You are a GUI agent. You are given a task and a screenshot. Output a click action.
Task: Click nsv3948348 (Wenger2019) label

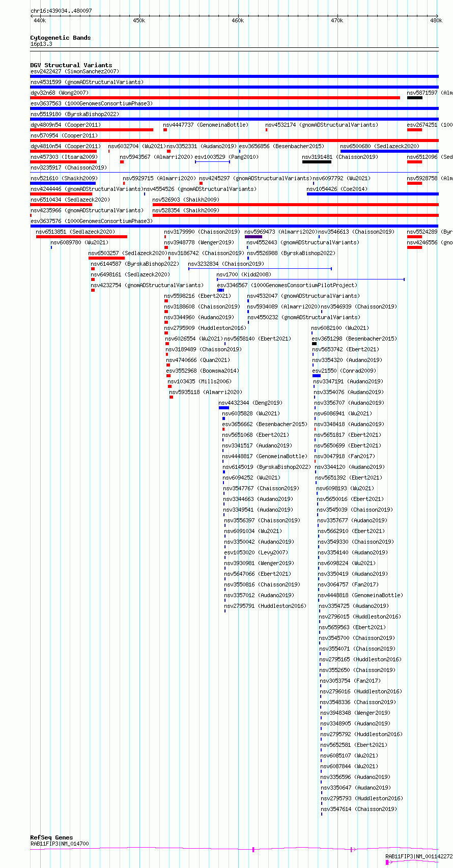(x=355, y=713)
